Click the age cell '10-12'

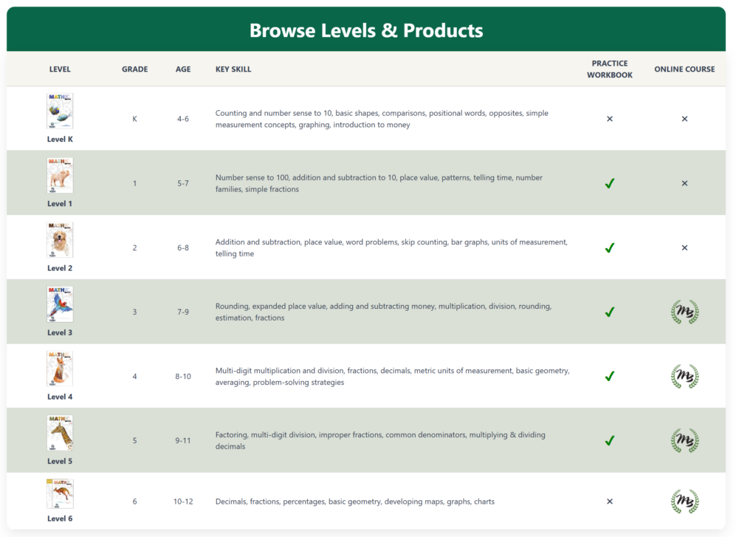[183, 502]
